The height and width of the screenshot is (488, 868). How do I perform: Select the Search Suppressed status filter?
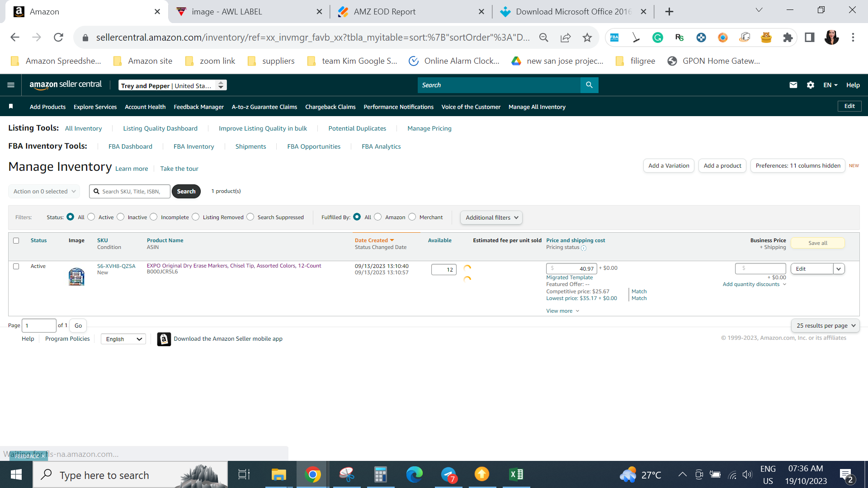pos(250,217)
